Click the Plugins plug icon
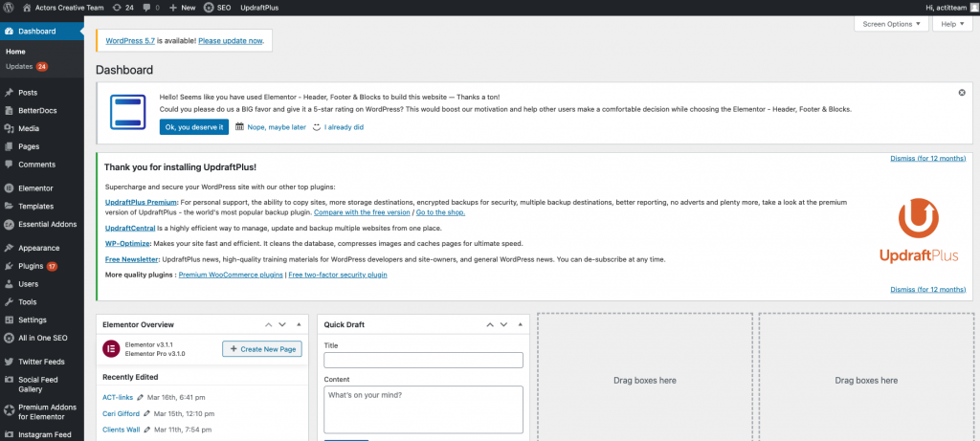Screen dimensions: 980x441 coord(9,266)
